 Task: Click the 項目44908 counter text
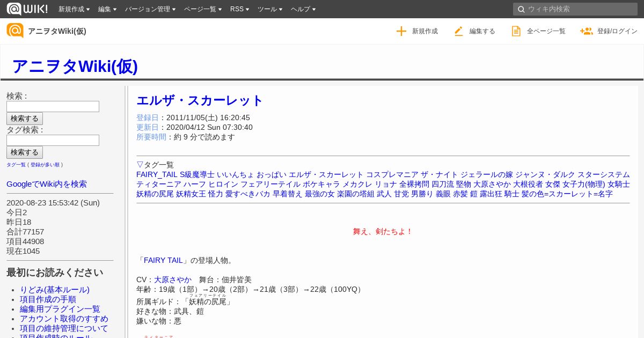[x=25, y=241]
